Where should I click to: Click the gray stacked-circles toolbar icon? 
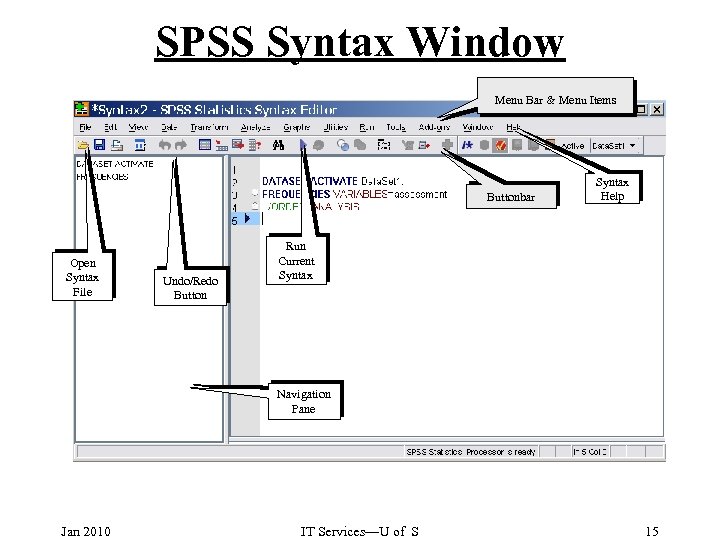pyautogui.click(x=360, y=146)
